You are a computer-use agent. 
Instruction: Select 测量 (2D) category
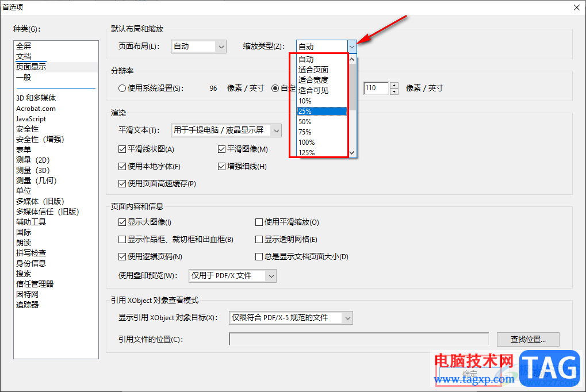click(33, 160)
